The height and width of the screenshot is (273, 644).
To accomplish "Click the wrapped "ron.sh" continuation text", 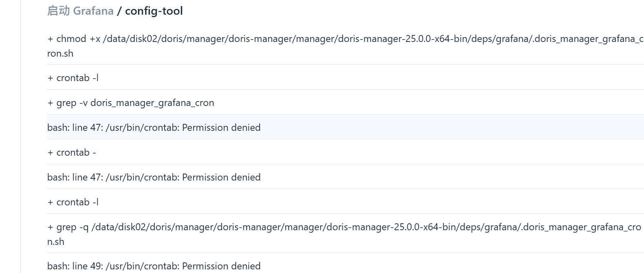I will [60, 53].
